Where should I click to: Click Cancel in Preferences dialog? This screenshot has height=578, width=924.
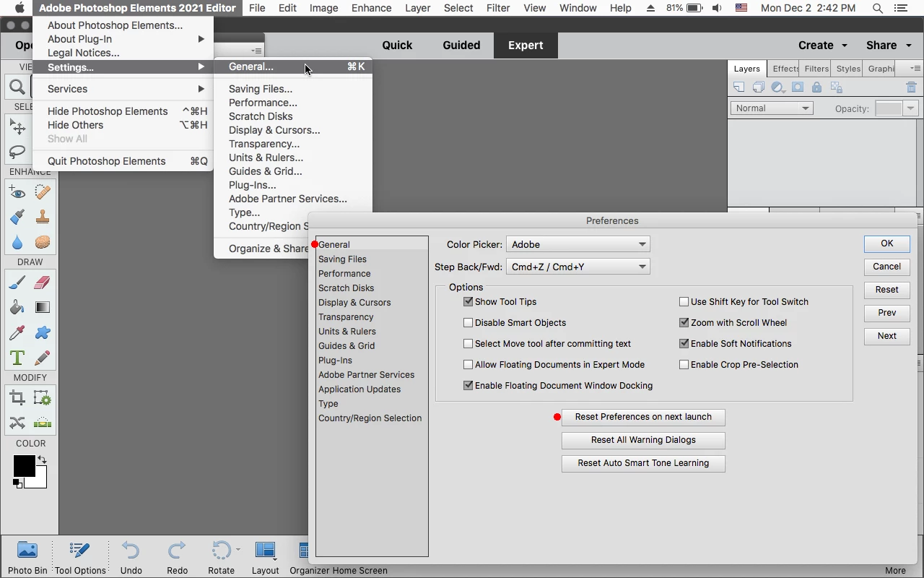[x=887, y=267]
